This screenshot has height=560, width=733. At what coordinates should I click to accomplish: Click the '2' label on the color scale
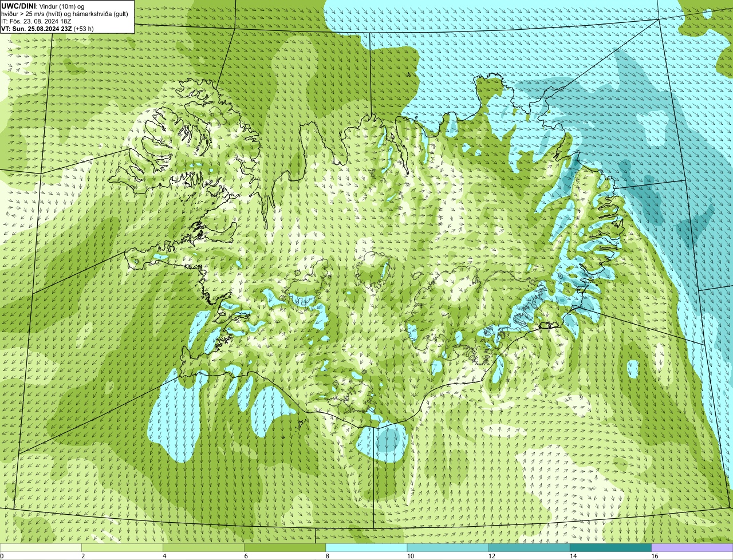[83, 556]
